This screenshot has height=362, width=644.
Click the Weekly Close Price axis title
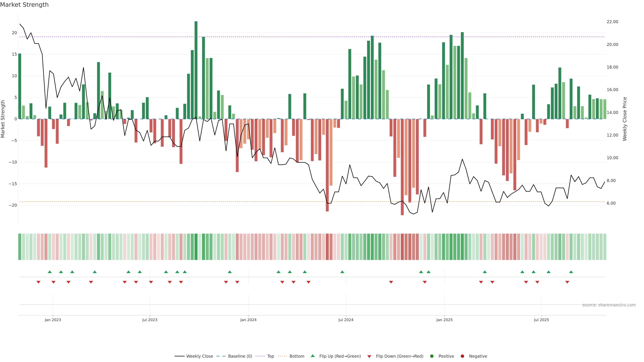coord(625,119)
